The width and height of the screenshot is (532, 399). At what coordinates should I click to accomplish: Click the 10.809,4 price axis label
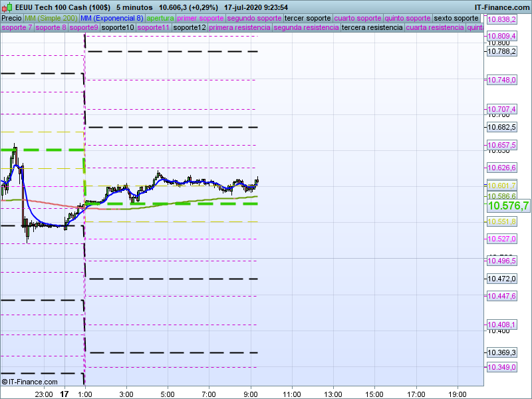501,36
